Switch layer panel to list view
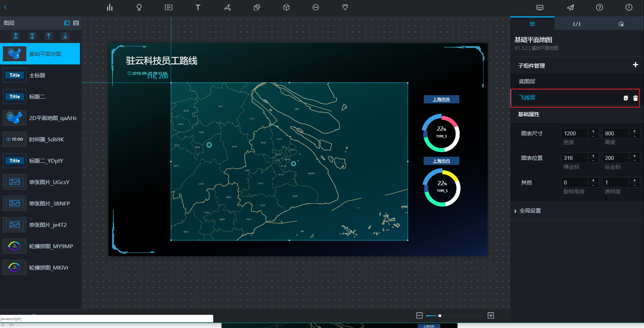 coord(76,23)
